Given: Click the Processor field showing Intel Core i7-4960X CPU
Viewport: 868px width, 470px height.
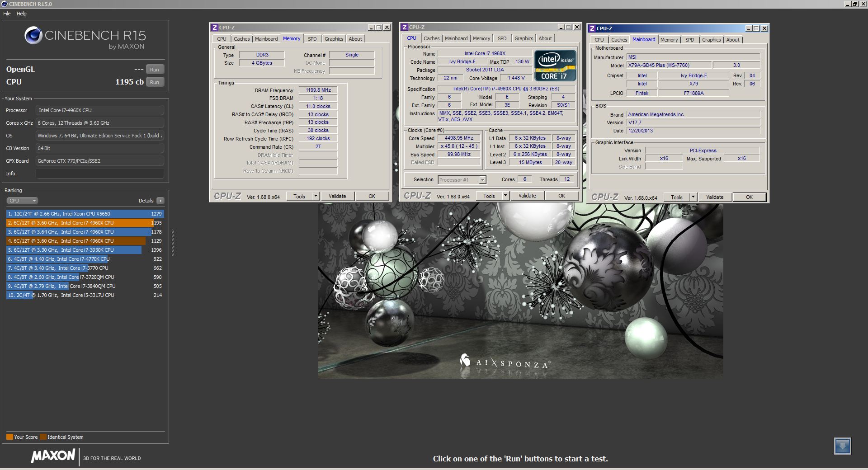Looking at the screenshot, I should pyautogui.click(x=99, y=110).
